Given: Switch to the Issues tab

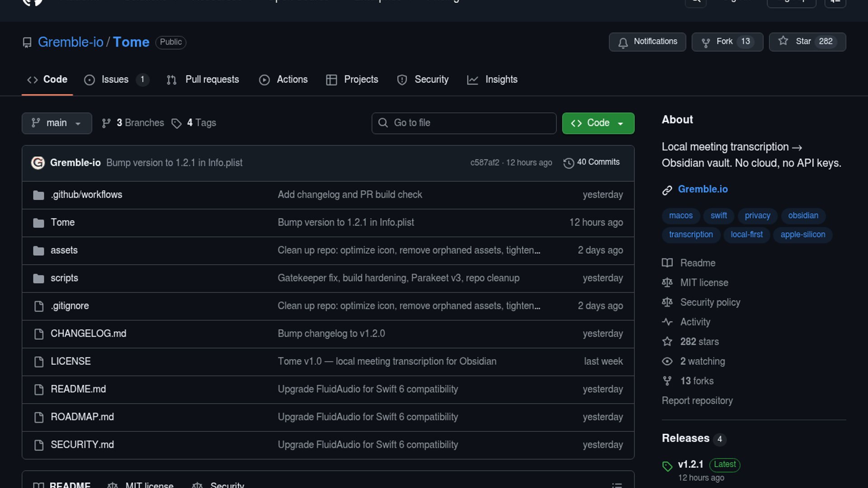Looking at the screenshot, I should [x=115, y=80].
